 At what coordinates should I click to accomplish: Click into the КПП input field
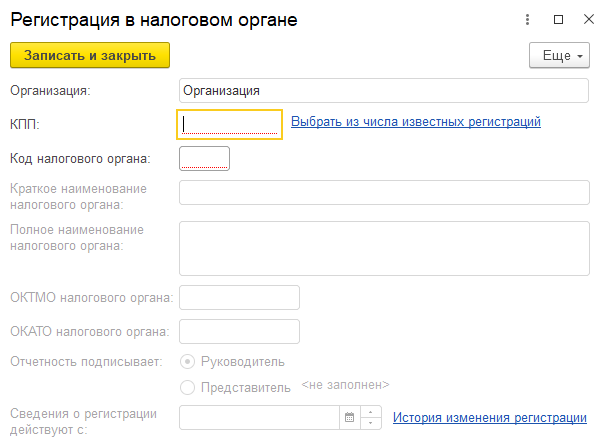[x=230, y=124]
